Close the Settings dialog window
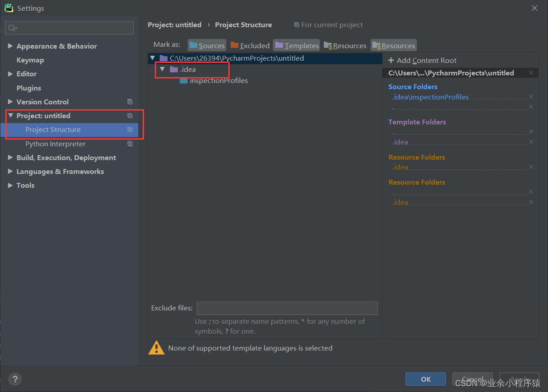548x392 pixels. (x=535, y=8)
